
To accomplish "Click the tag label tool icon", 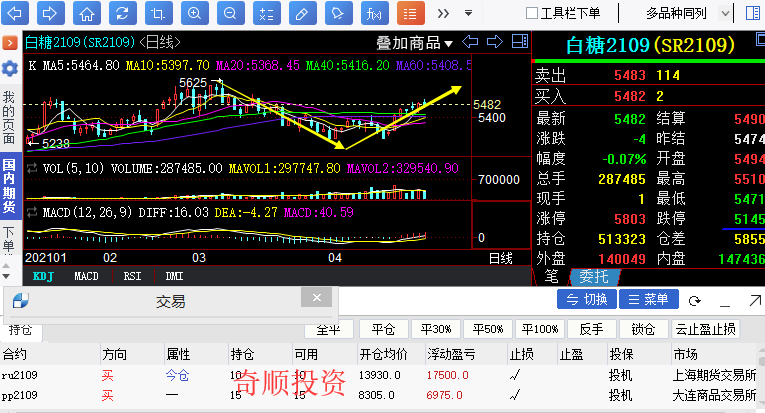I will pyautogui.click(x=339, y=13).
